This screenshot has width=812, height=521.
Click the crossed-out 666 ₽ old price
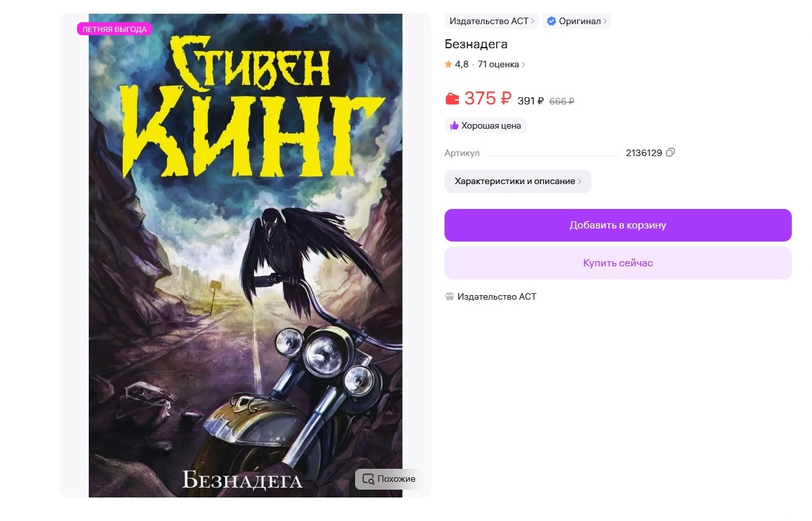point(562,101)
